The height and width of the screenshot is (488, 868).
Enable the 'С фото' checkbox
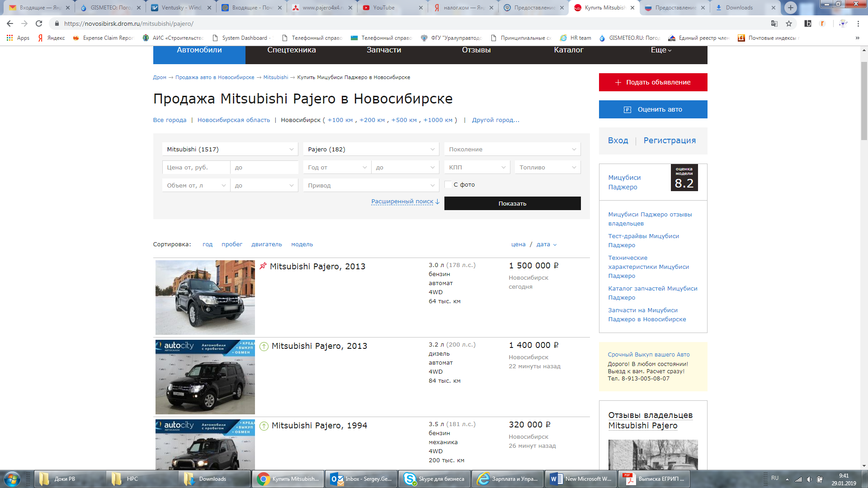coord(448,184)
